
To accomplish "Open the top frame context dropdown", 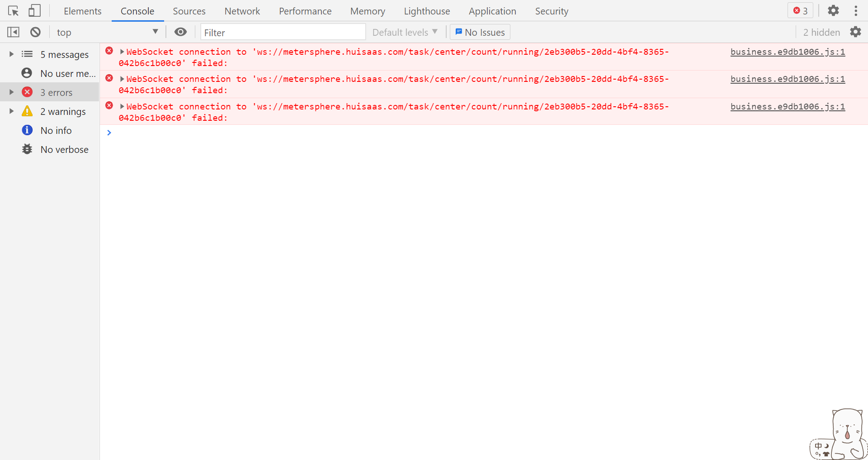I will (x=107, y=32).
